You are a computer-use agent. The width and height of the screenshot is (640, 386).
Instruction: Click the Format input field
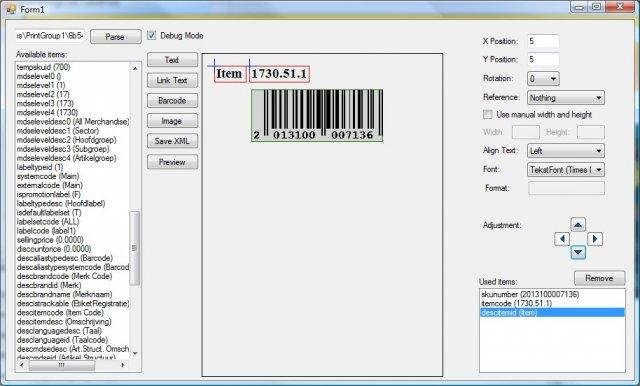566,189
